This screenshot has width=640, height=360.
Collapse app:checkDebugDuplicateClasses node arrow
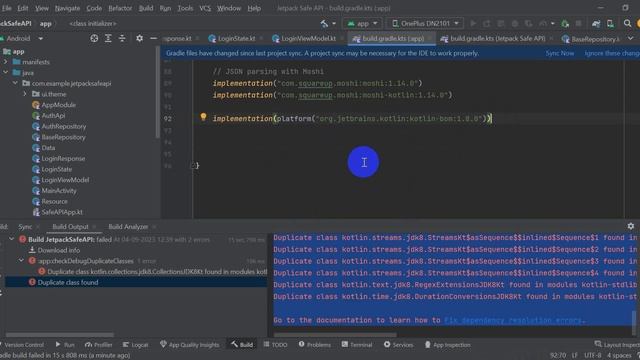point(21,260)
